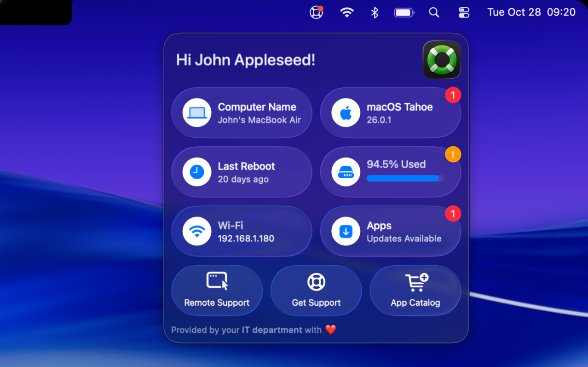Open the Wi-Fi menu in the menu bar
Screen dimensions: 588x367
(x=347, y=12)
